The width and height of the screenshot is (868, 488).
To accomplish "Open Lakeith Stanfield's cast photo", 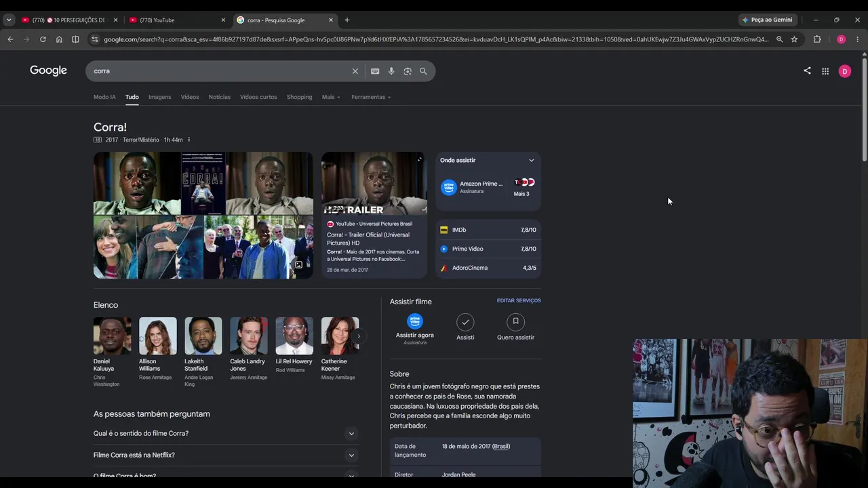I will pos(203,336).
